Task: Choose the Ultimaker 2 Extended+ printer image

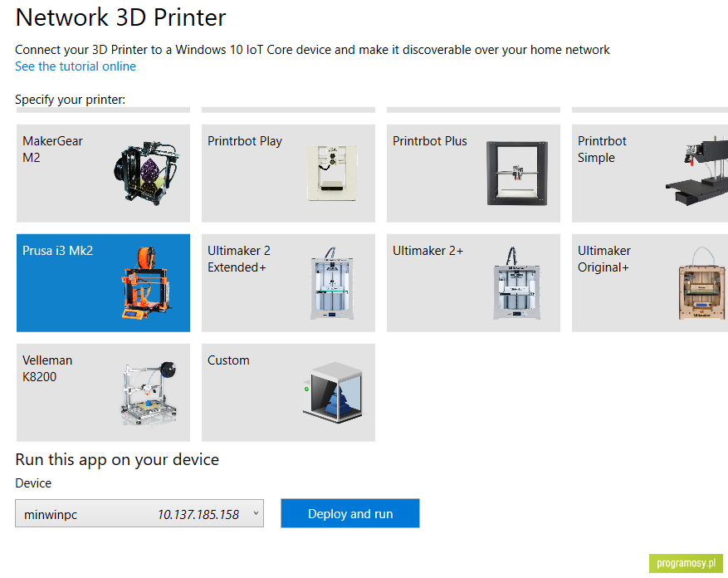Action: 331,283
